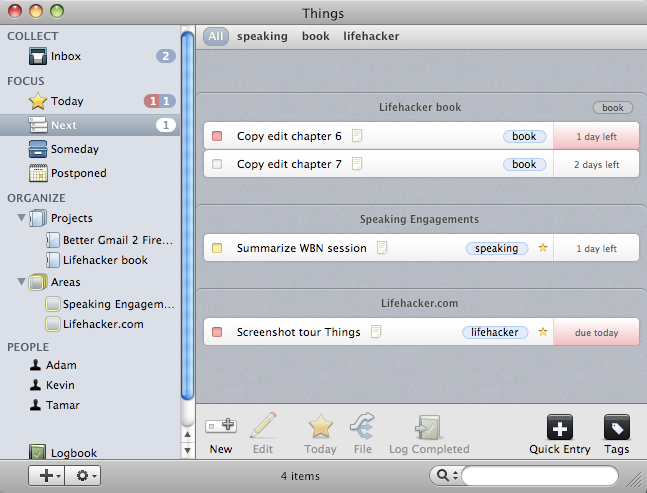Check off Copy edit chapter 7
Screen dimensions: 647x493
coord(217,164)
